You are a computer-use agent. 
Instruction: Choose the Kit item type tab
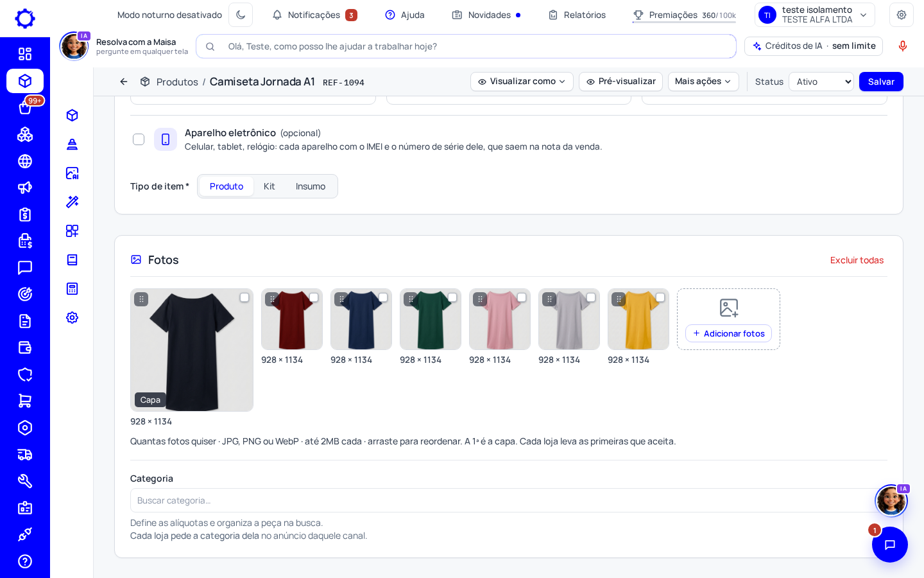269,186
